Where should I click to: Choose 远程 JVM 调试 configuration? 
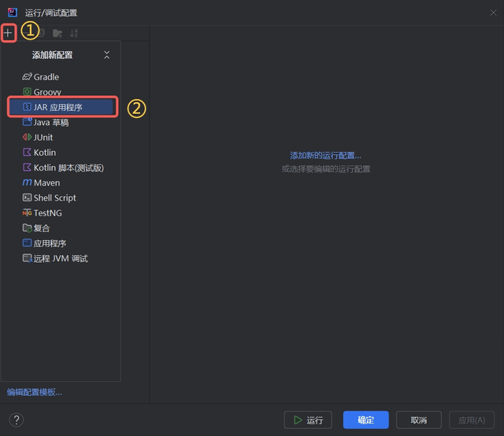[x=61, y=258]
